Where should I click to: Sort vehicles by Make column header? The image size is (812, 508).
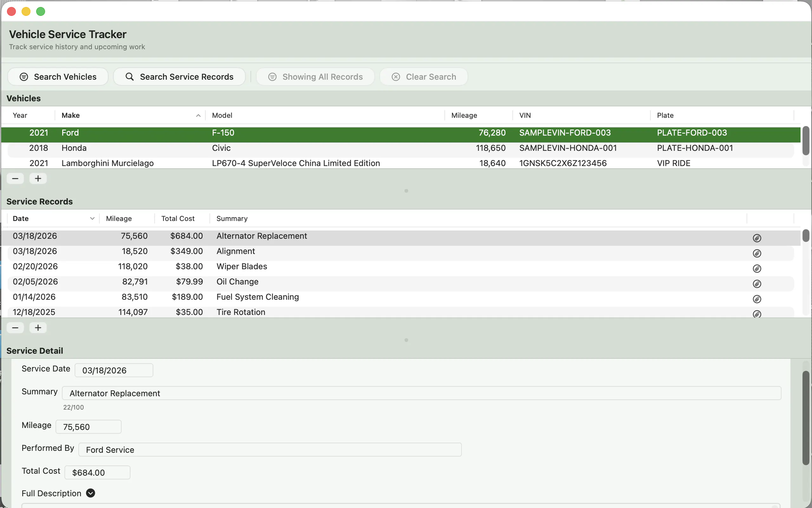130,115
